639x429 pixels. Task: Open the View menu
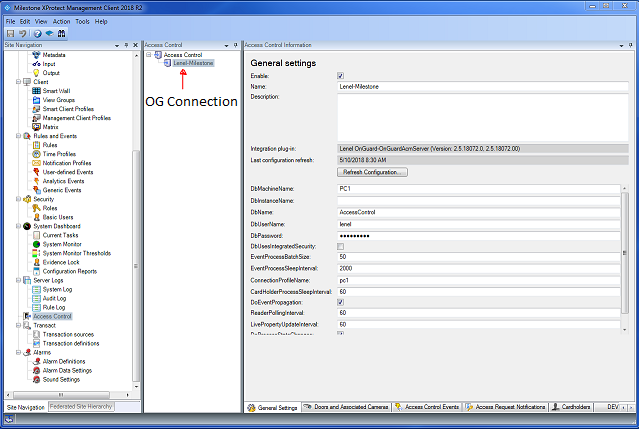coord(41,22)
